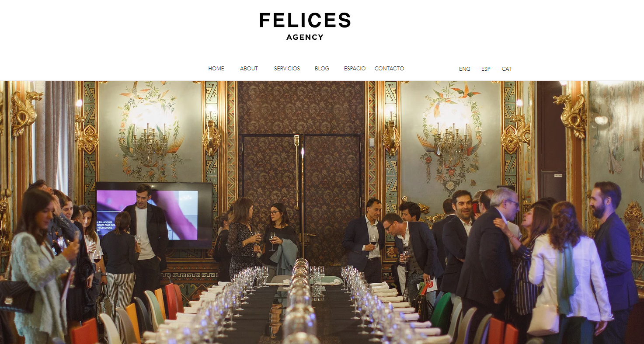Click the AGENCY subtitle under the logo

click(x=305, y=38)
